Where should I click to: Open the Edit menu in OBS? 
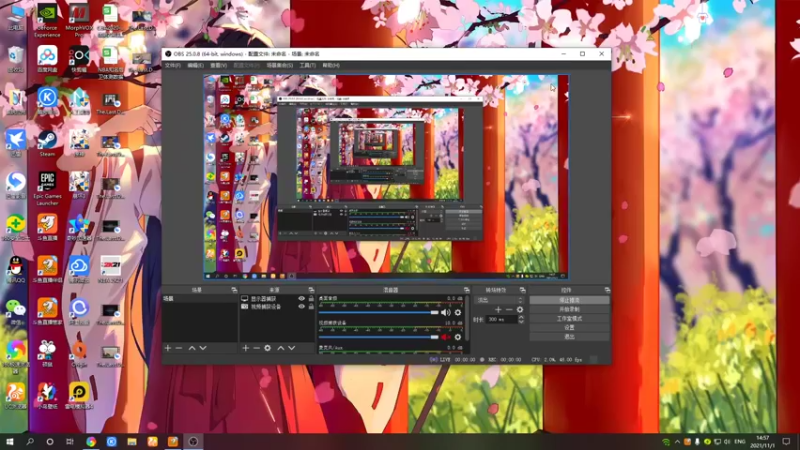(195, 65)
